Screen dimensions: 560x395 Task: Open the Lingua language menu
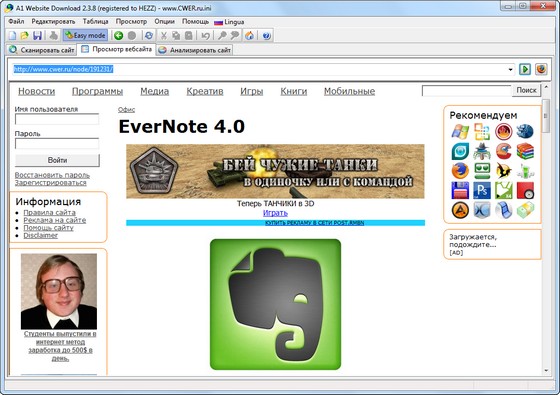(x=229, y=22)
